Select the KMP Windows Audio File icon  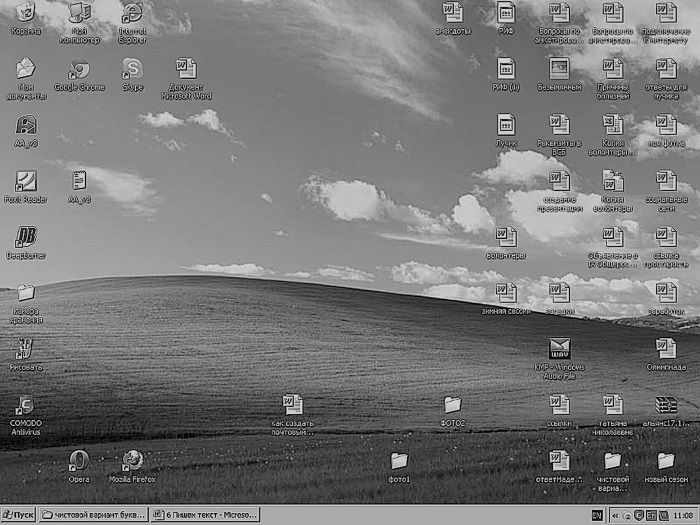tap(559, 349)
